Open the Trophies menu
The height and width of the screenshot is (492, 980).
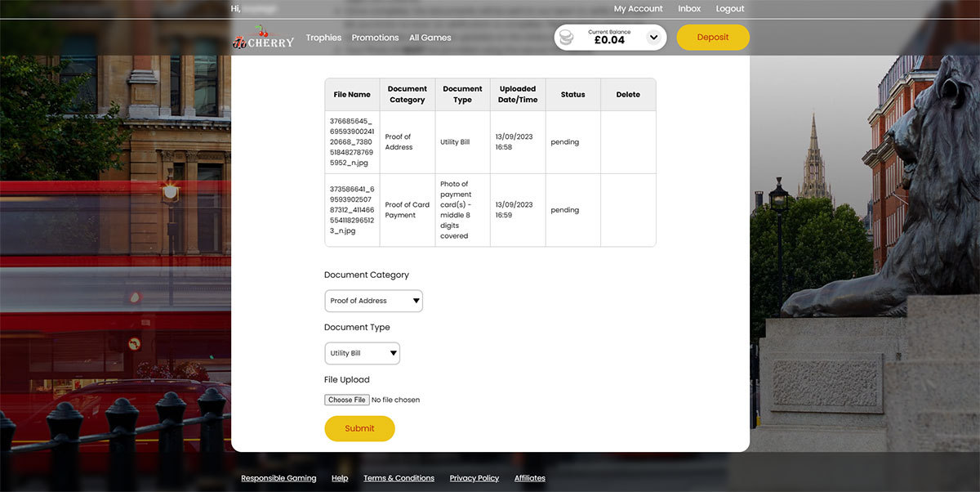click(x=323, y=38)
